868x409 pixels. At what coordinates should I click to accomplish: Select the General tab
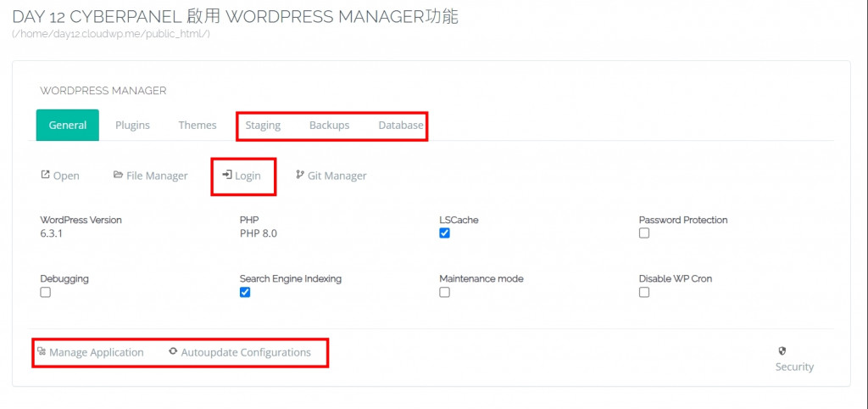68,125
